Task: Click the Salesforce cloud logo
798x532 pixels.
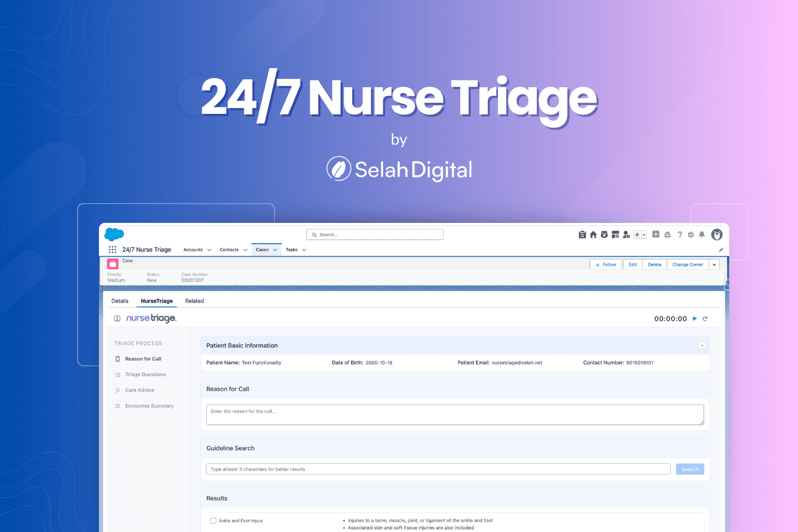Action: point(114,234)
